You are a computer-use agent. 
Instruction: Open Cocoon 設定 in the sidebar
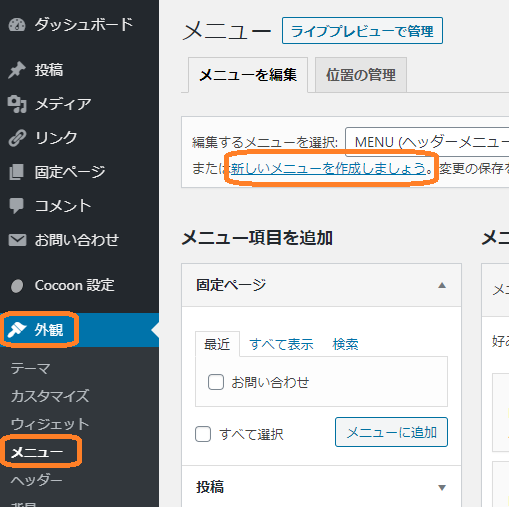pyautogui.click(x=75, y=285)
